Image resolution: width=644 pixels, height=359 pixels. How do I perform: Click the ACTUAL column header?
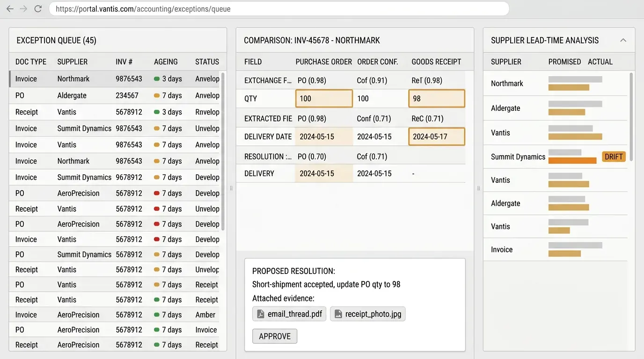pyautogui.click(x=600, y=62)
